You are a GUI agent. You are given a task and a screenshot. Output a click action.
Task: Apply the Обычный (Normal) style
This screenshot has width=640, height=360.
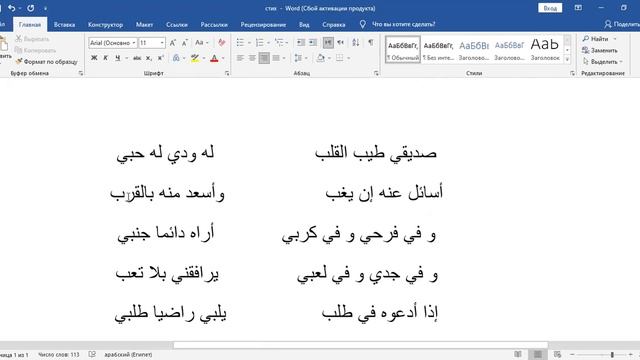403,49
